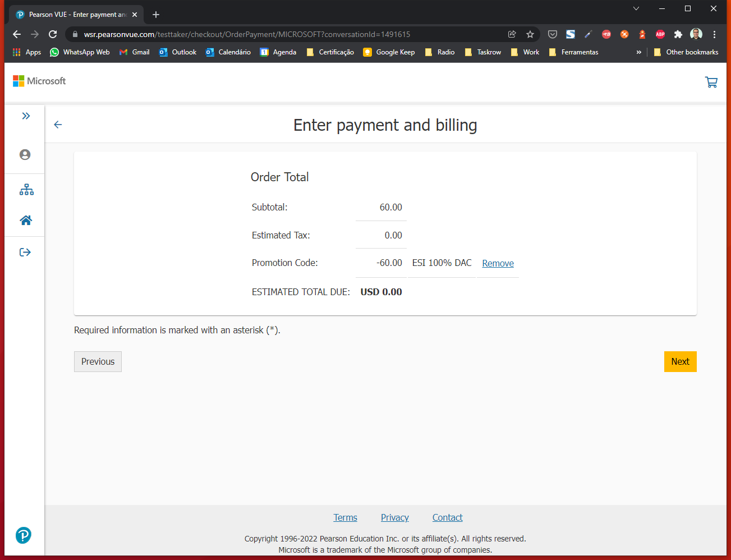Click the ABP Adblock Plus extension icon

660,34
